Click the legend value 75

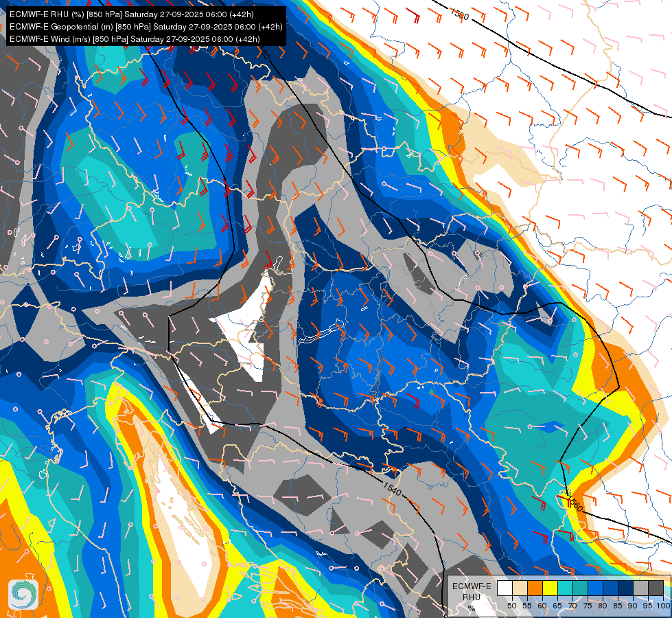pos(588,606)
